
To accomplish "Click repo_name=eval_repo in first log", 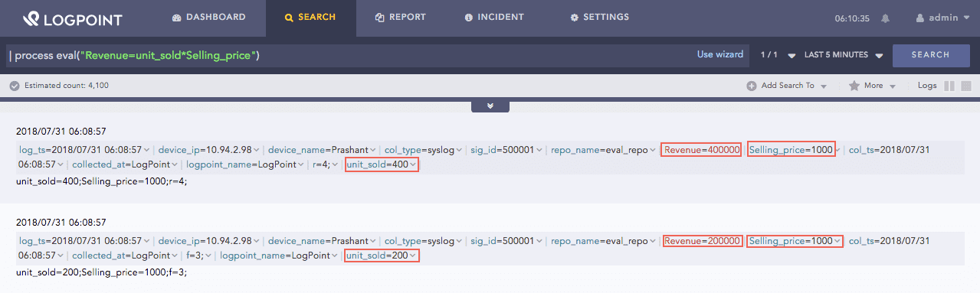I will click(x=599, y=150).
